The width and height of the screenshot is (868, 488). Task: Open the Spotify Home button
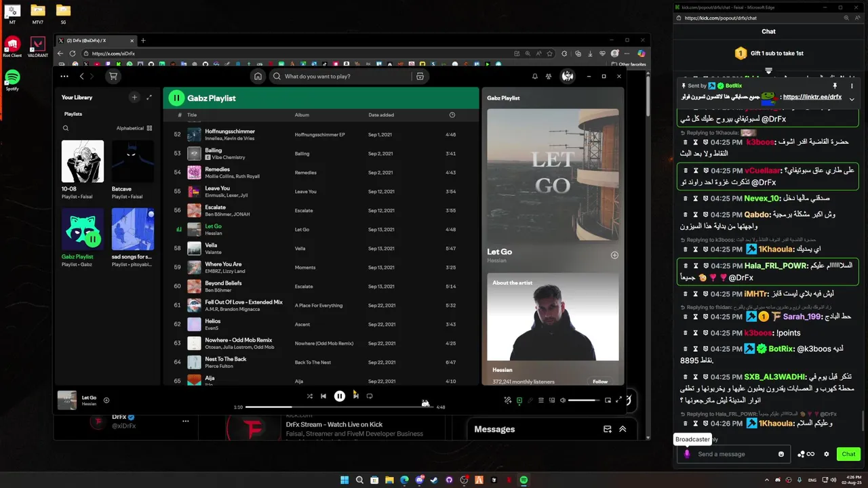pos(258,77)
